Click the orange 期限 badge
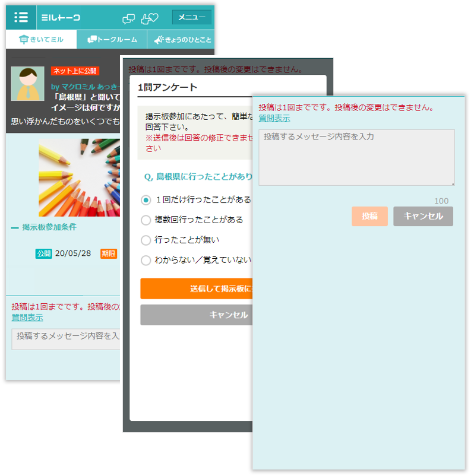474x476 pixels. point(109,253)
